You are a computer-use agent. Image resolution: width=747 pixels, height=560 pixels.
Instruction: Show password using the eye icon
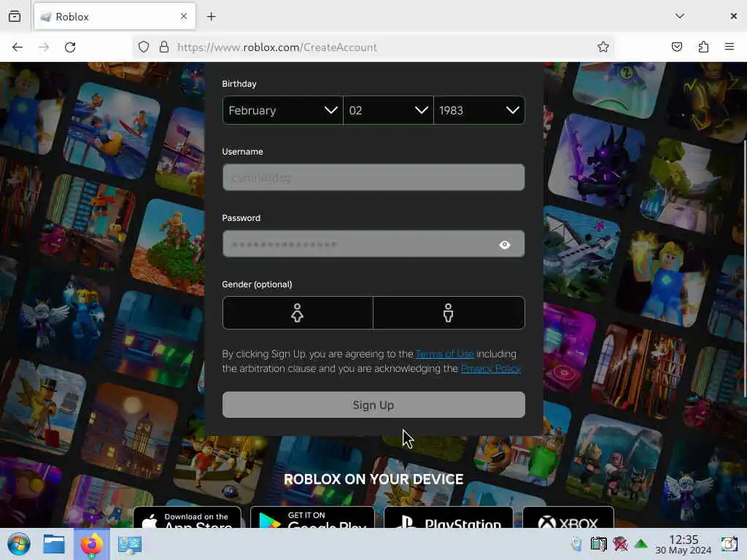point(505,245)
